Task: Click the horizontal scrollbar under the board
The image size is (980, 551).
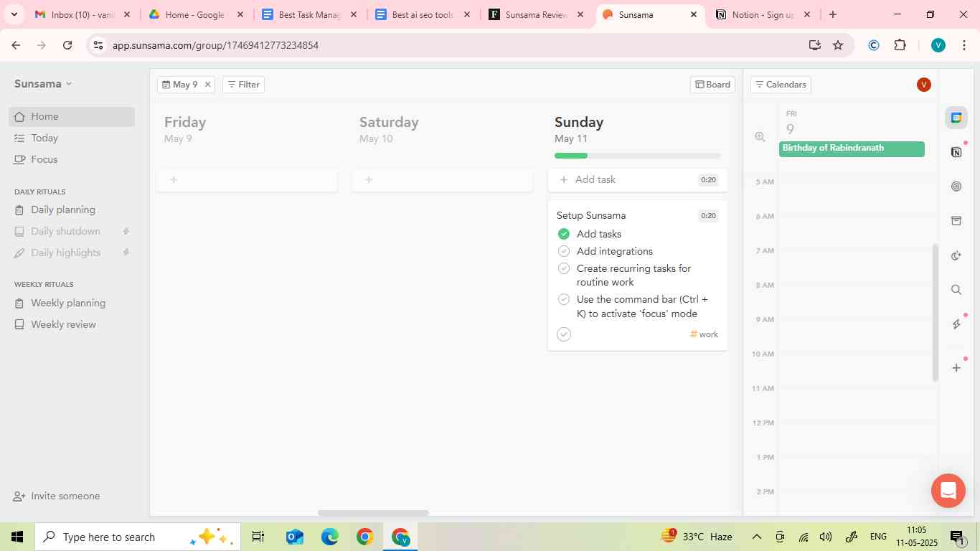Action: (373, 513)
